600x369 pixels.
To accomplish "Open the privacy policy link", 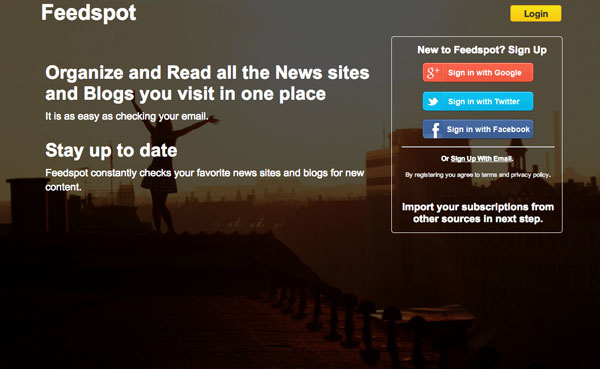I will [x=530, y=175].
